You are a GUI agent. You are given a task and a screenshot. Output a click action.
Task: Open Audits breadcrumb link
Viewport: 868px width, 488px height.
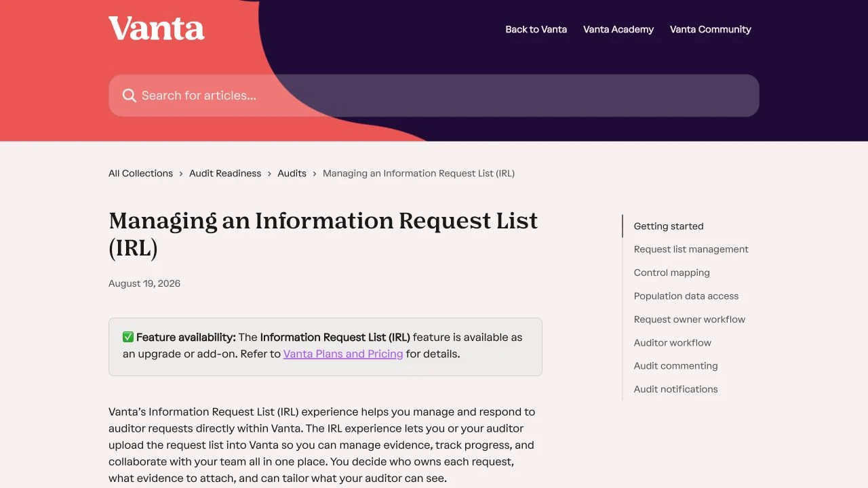coord(292,174)
